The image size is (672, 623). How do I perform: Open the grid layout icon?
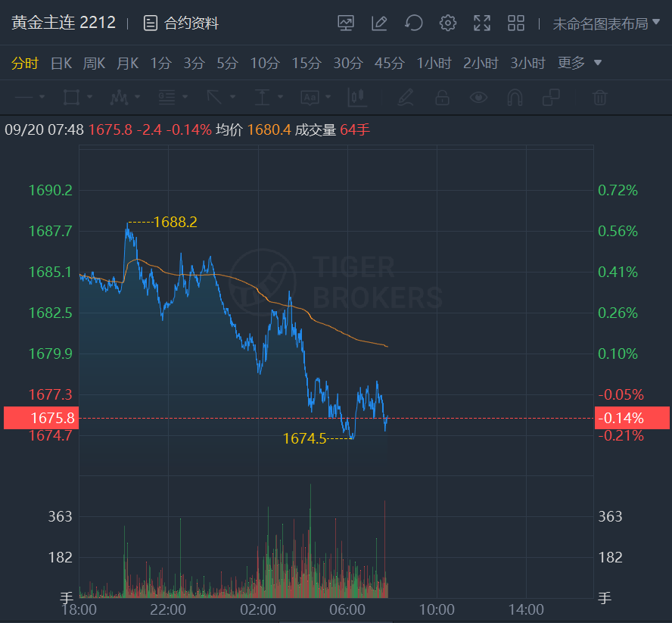(516, 23)
